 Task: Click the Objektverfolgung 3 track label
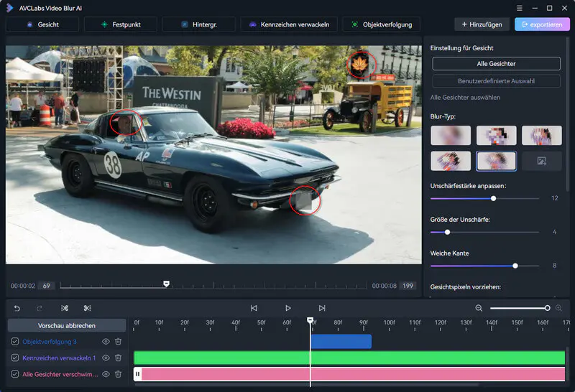click(x=50, y=342)
